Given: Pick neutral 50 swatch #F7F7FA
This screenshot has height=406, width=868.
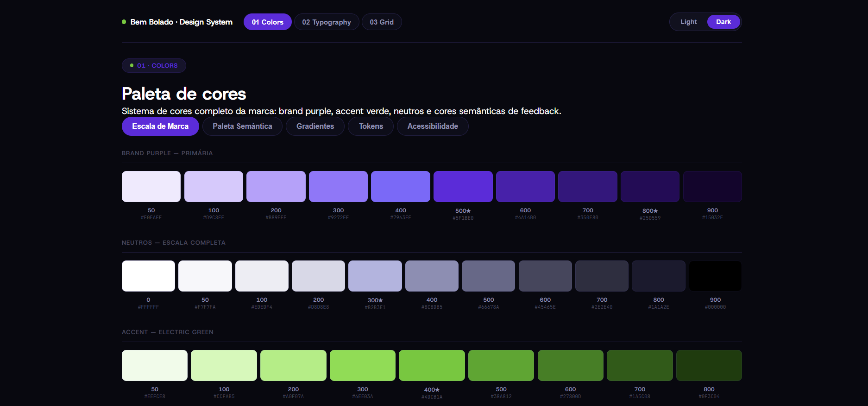Looking at the screenshot, I should (x=205, y=276).
